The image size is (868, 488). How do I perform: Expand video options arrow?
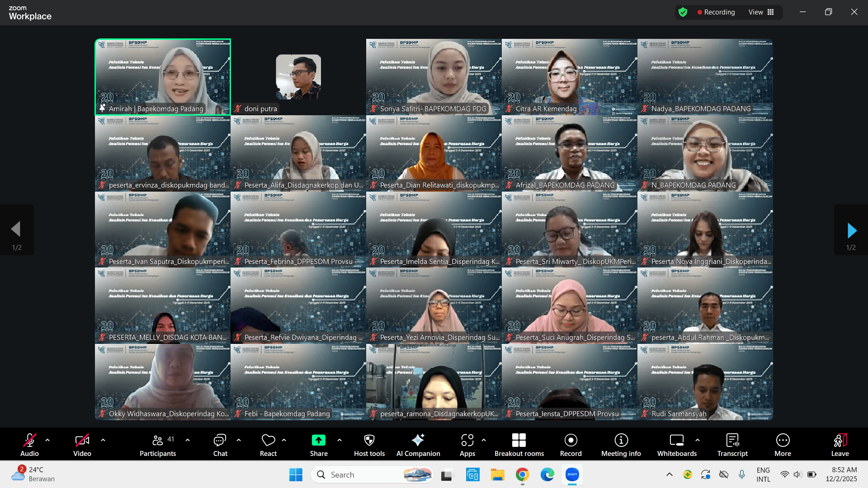pyautogui.click(x=103, y=440)
